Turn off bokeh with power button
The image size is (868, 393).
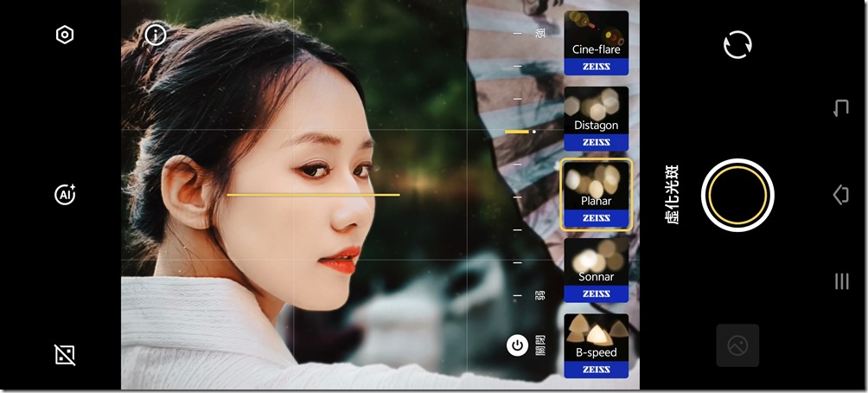point(517,346)
